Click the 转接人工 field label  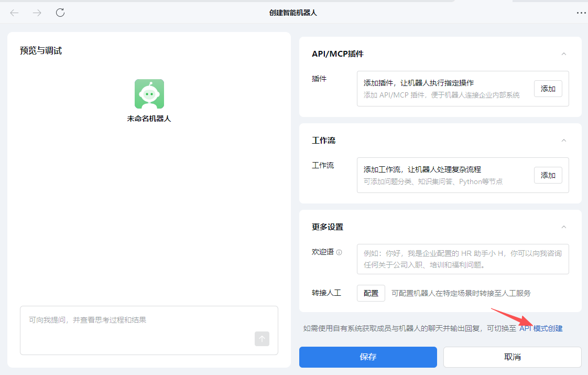point(326,293)
